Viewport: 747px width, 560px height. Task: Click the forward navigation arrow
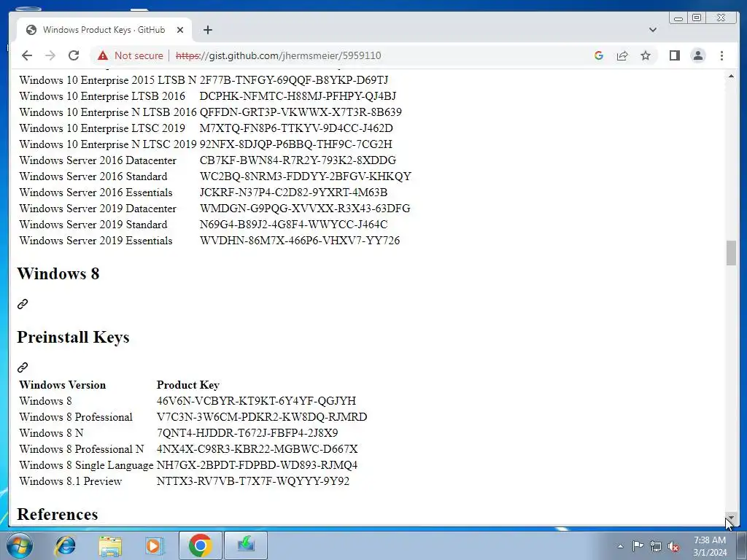50,55
